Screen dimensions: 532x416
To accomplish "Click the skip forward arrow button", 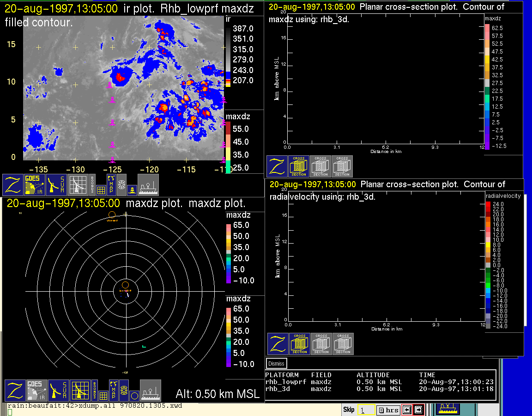I will 418,410.
